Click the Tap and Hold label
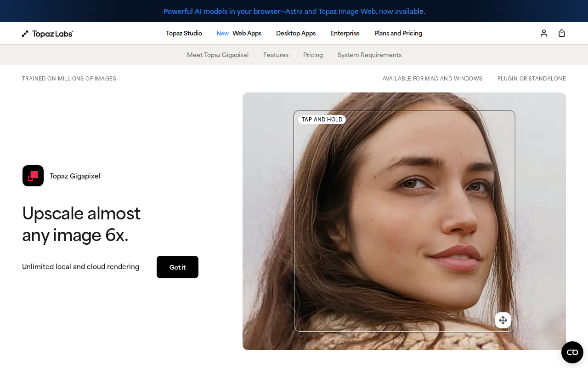 point(322,120)
